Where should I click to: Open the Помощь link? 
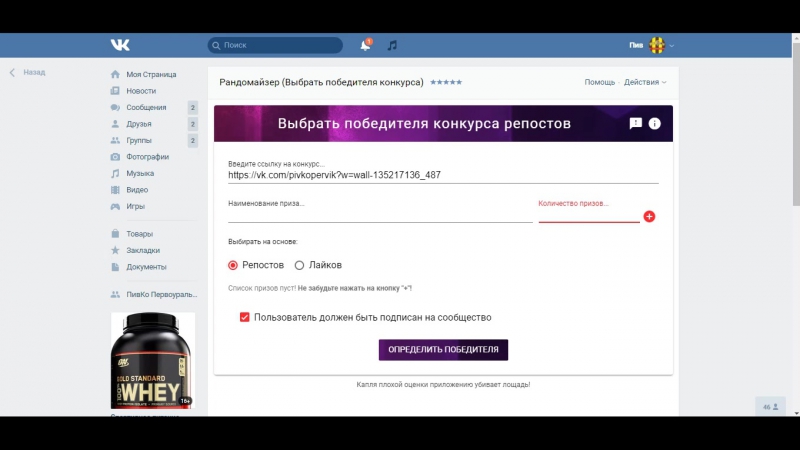599,82
